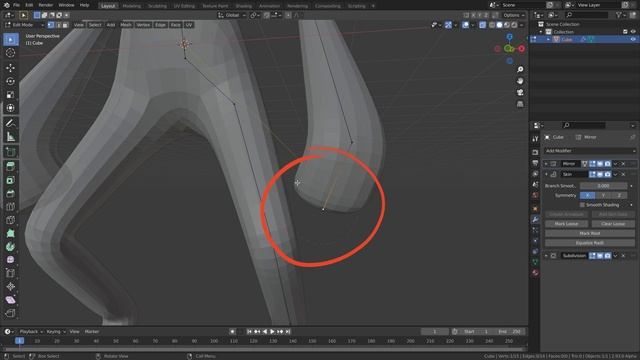
Task: Open the Mesh menu in viewport header
Action: (126, 25)
